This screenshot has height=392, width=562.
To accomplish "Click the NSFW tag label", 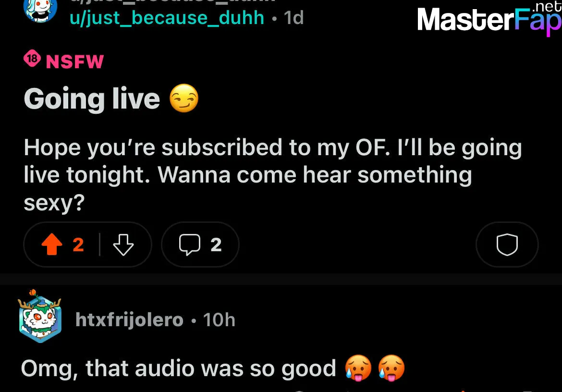I will point(75,61).
